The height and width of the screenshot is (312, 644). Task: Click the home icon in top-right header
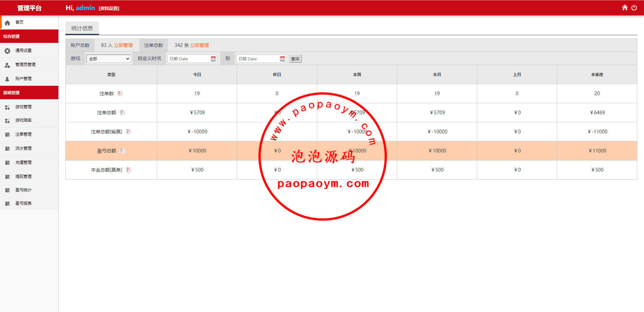pyautogui.click(x=625, y=7)
